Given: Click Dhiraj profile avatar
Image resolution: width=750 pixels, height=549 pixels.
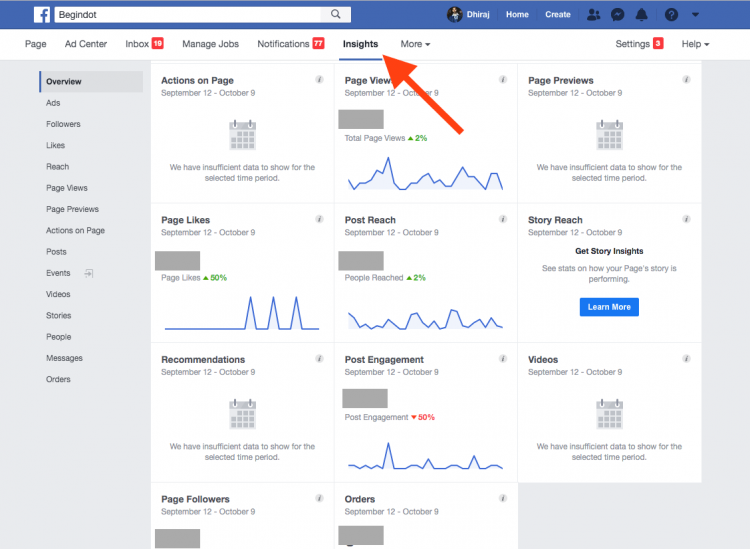Looking at the screenshot, I should [454, 14].
